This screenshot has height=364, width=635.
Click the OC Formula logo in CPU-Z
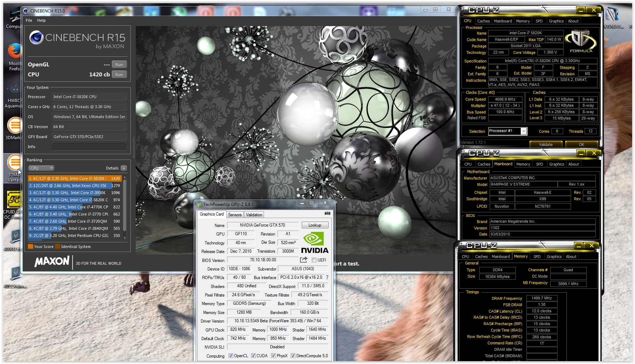(x=581, y=41)
